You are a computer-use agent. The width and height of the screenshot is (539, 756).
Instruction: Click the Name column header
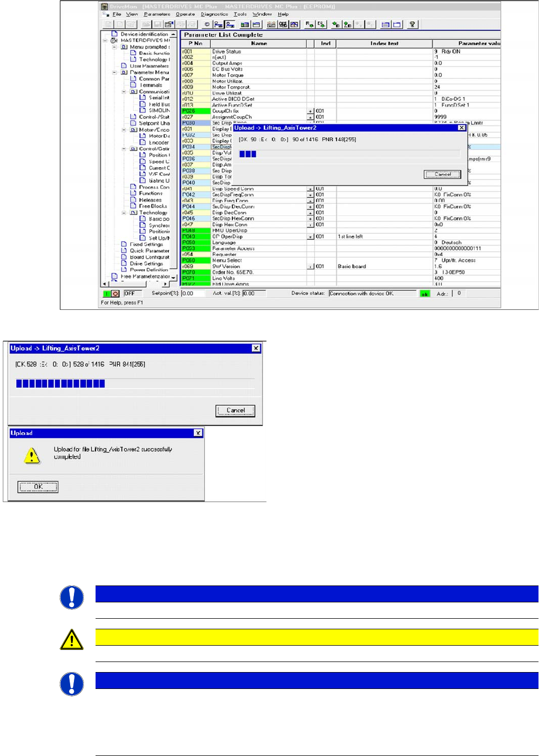tap(259, 43)
